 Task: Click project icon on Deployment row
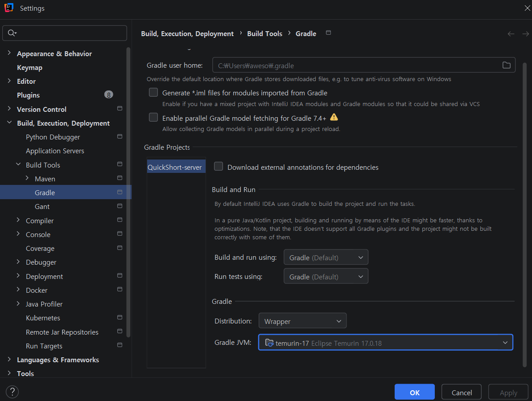coord(120,276)
